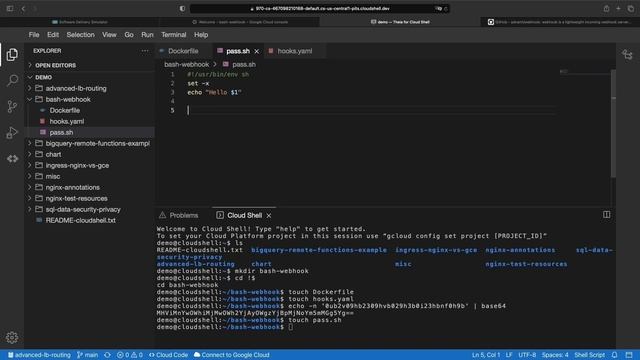Click the browser share icon
The width and height of the screenshot is (640, 360).
(x=607, y=9)
